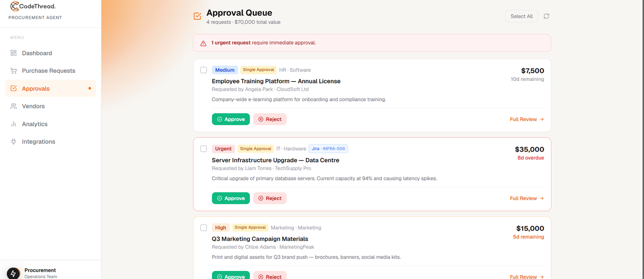Click the Integrations plug icon
Screen dimensions: 644x279
14,142
